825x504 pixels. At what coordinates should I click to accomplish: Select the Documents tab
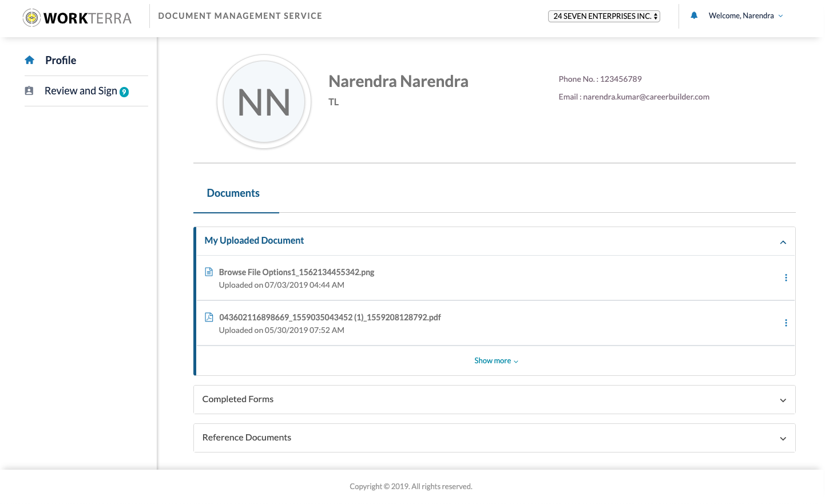point(233,193)
